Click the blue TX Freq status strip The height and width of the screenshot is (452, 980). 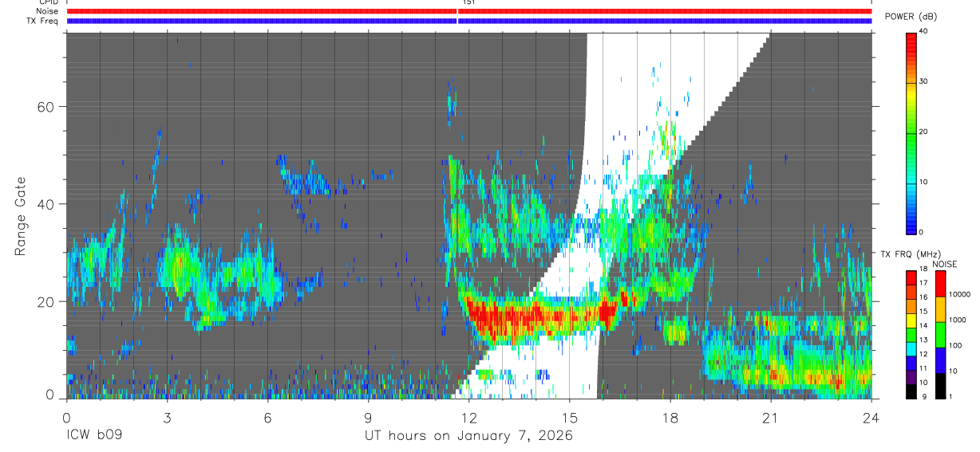click(x=469, y=21)
